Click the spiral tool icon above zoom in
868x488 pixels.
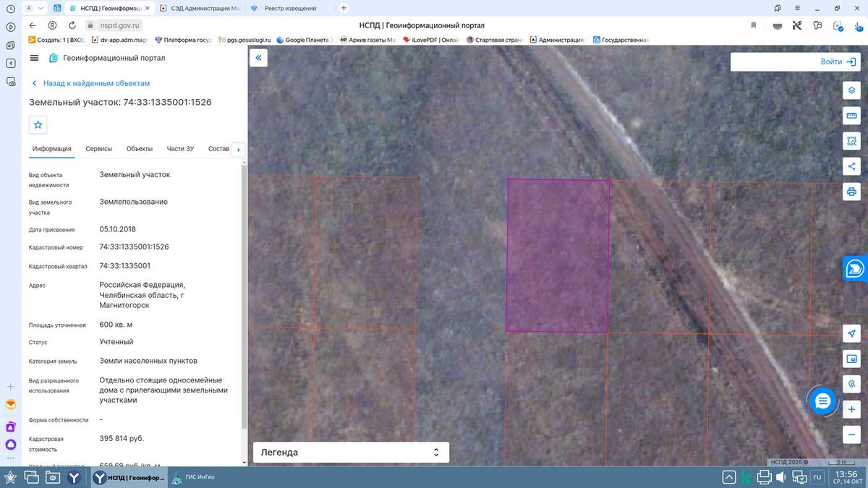pos(851,384)
